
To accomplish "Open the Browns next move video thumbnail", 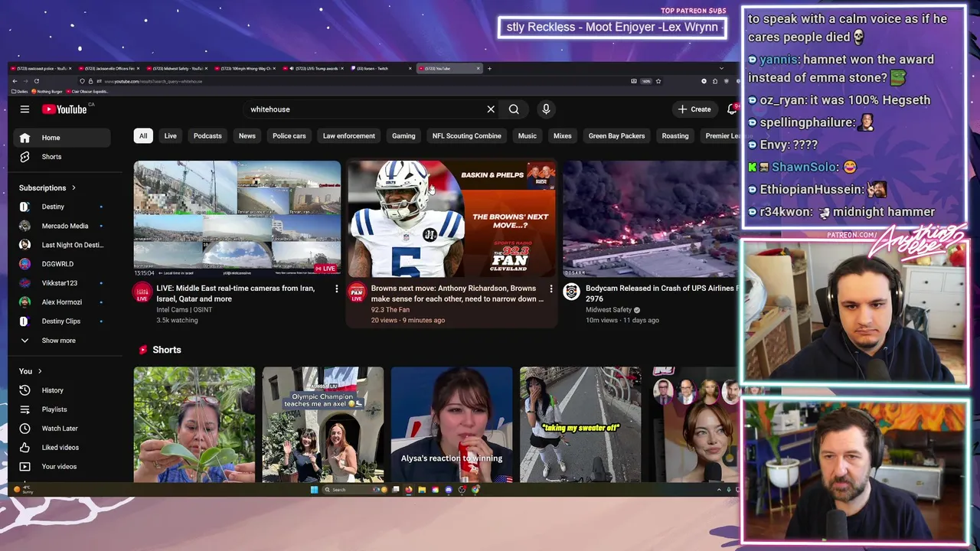I will [x=452, y=218].
